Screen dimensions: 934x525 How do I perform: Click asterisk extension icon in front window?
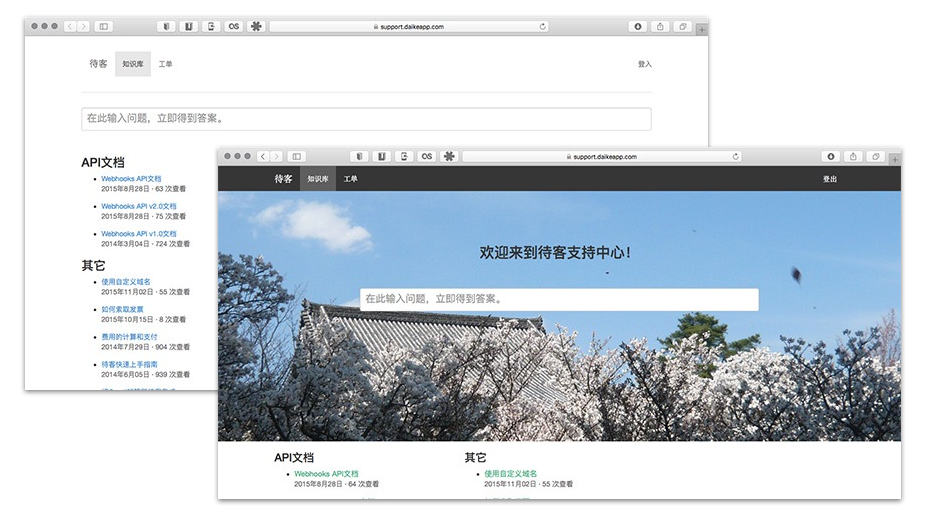point(450,157)
